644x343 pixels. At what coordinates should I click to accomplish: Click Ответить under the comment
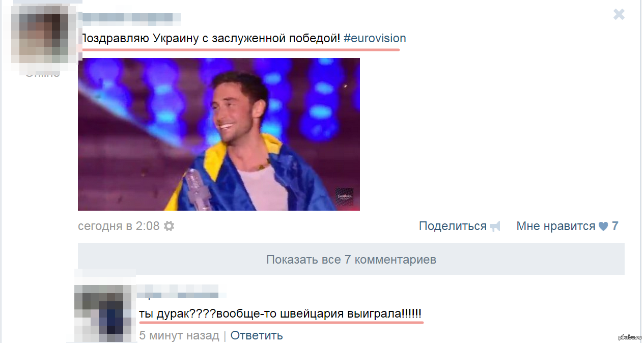click(x=257, y=335)
